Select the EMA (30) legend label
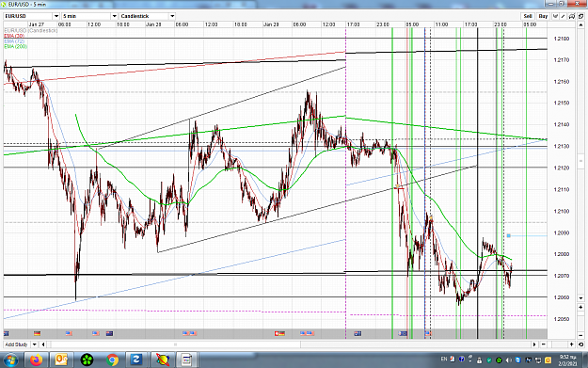Screen dimensions: 588x368 coord(14,36)
